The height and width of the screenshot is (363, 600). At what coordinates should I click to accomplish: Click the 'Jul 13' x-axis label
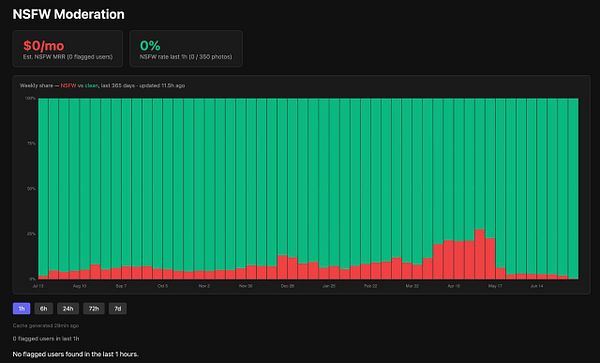38,286
